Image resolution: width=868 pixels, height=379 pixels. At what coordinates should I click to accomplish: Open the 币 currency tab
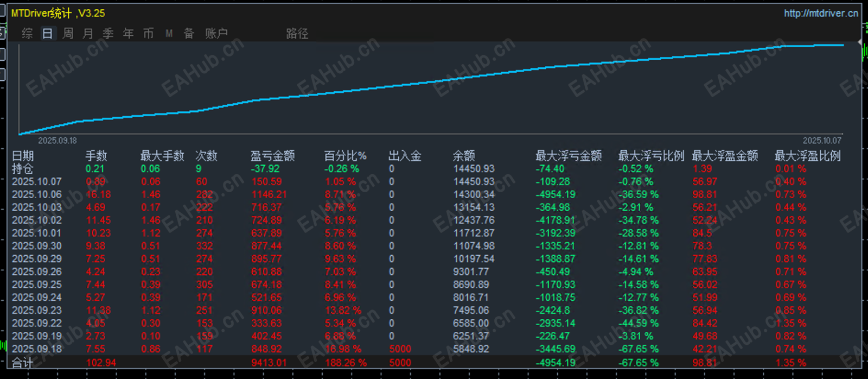point(148,34)
